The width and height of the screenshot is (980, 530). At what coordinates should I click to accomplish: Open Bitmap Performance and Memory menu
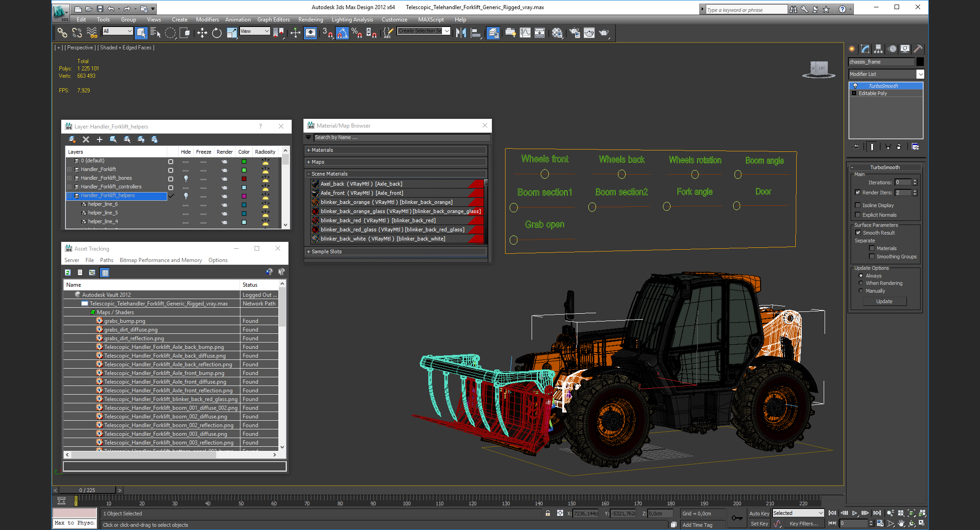[x=160, y=260]
